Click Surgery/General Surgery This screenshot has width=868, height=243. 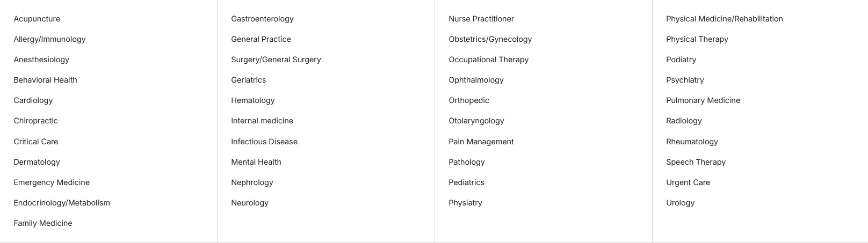click(x=276, y=60)
